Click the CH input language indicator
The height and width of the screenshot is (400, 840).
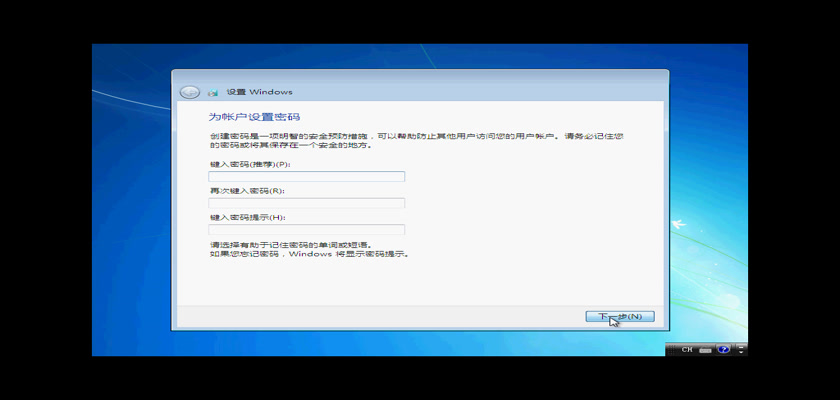pyautogui.click(x=687, y=349)
